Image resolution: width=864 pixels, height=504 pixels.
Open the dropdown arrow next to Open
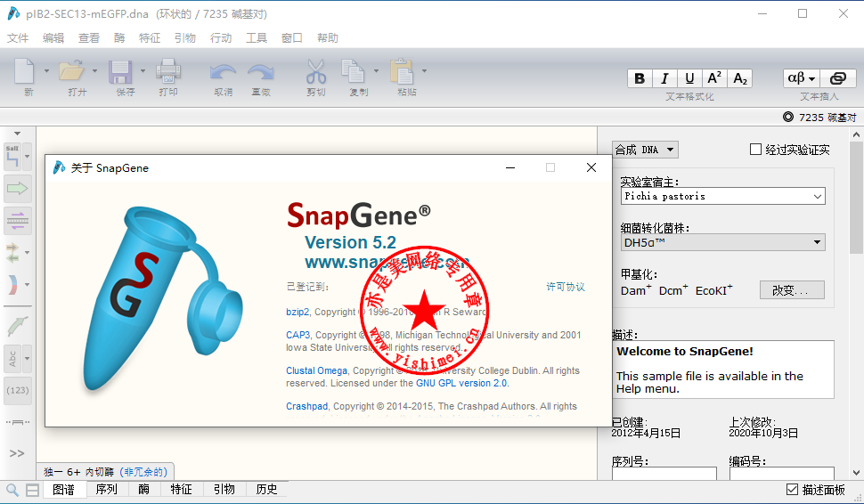click(94, 71)
